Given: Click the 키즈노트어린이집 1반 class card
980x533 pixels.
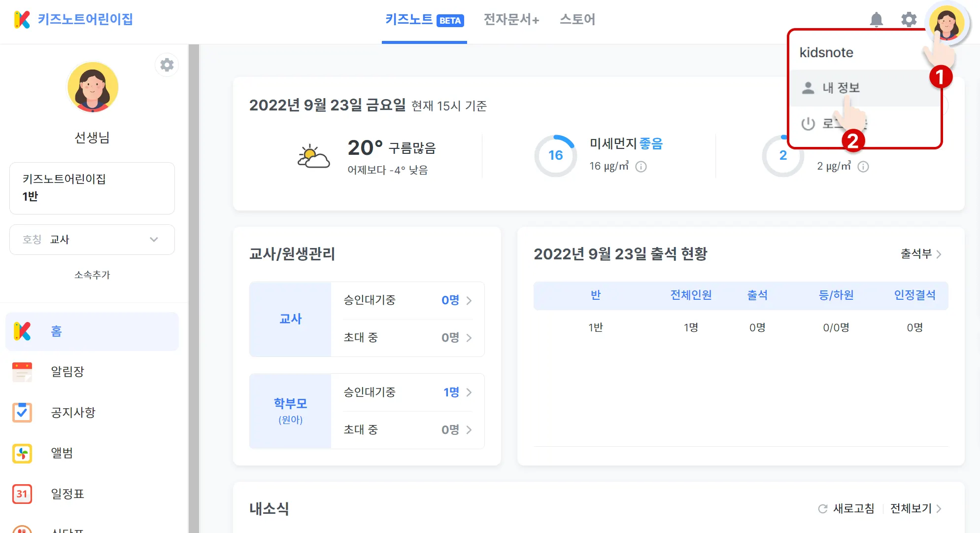Looking at the screenshot, I should coord(92,188).
